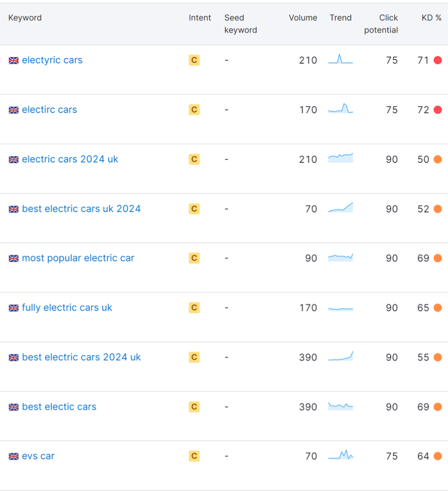448x492 pixels.
Task: Open the trend sparkline for best electic cars
Action: (x=340, y=406)
